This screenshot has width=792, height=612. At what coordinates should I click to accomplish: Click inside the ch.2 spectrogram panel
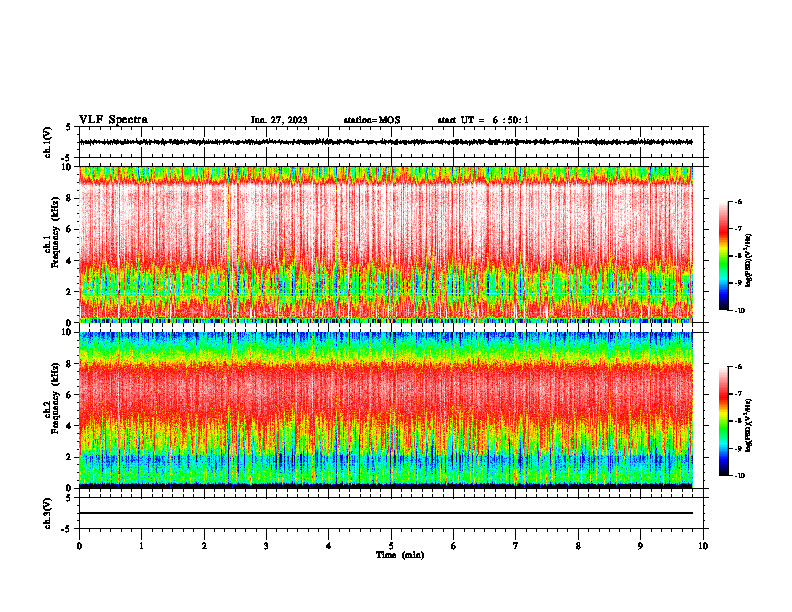coord(386,410)
